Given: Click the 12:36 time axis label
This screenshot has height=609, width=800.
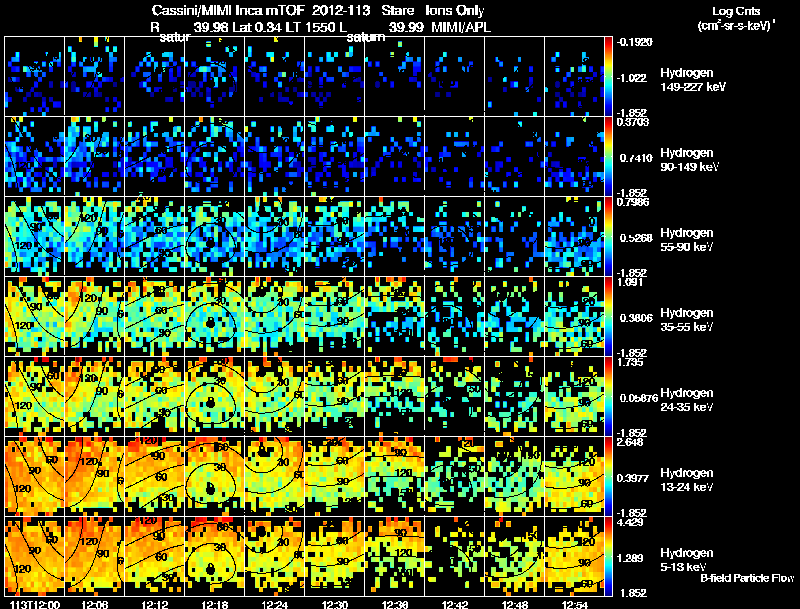Looking at the screenshot, I should pyautogui.click(x=394, y=604).
